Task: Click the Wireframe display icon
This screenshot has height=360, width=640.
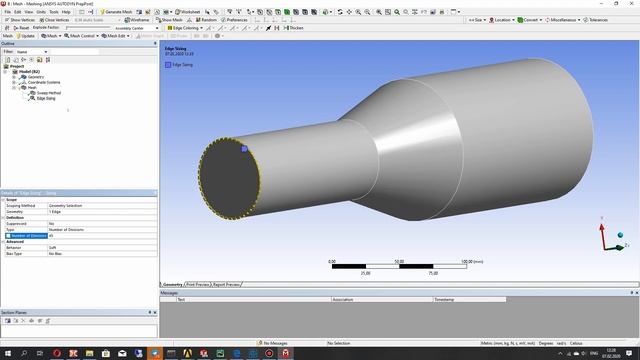Action: [x=127, y=20]
